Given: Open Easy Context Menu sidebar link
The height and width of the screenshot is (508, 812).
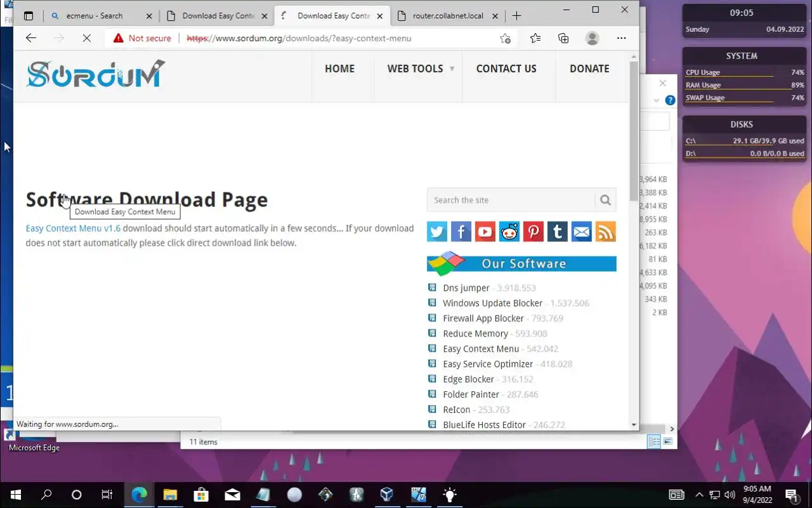Looking at the screenshot, I should tap(481, 349).
